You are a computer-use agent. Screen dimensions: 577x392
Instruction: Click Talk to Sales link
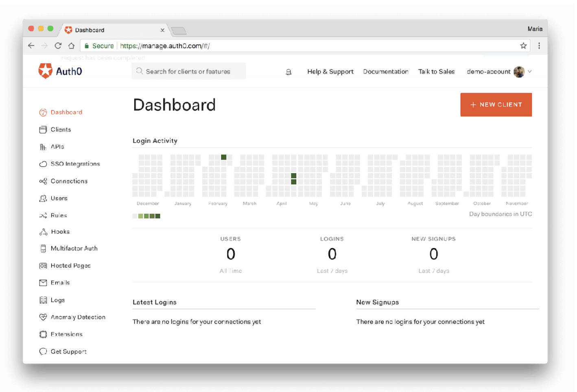tap(437, 72)
